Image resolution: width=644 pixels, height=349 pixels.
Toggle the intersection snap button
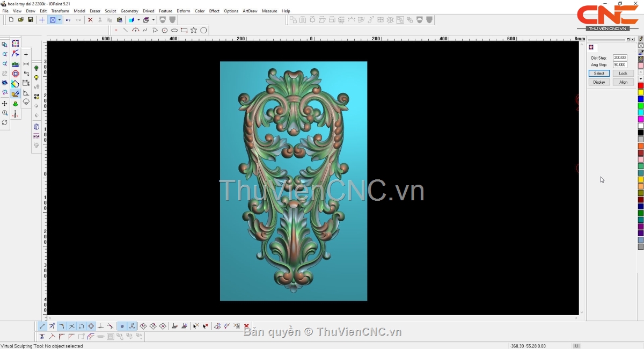pyautogui.click(x=71, y=326)
